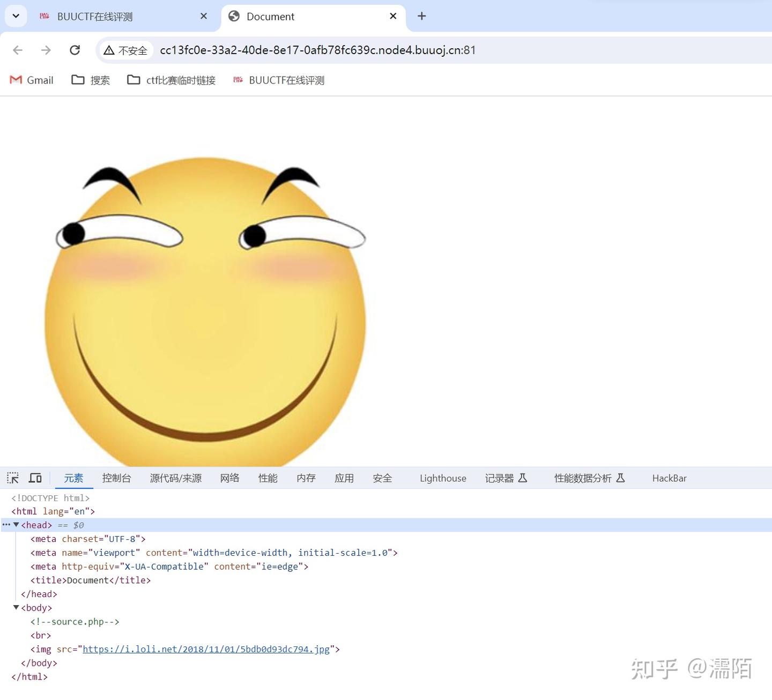The width and height of the screenshot is (772, 700).
Task: Open the i.loli.net image src link
Action: (206, 649)
